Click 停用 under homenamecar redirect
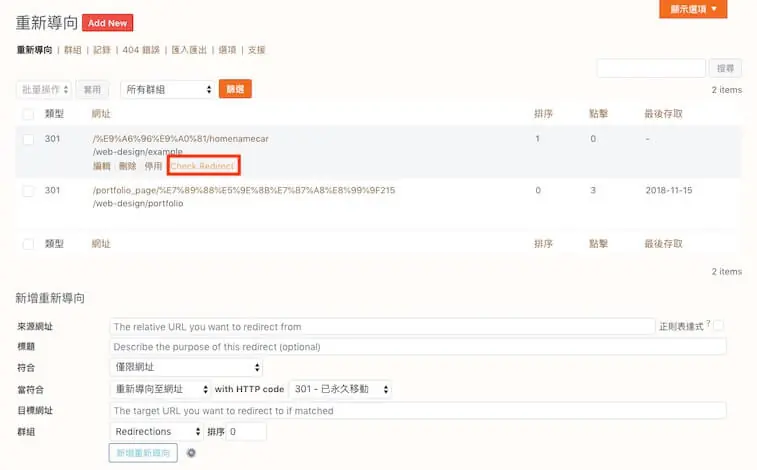Screen dimensions: 757x470 point(153,166)
